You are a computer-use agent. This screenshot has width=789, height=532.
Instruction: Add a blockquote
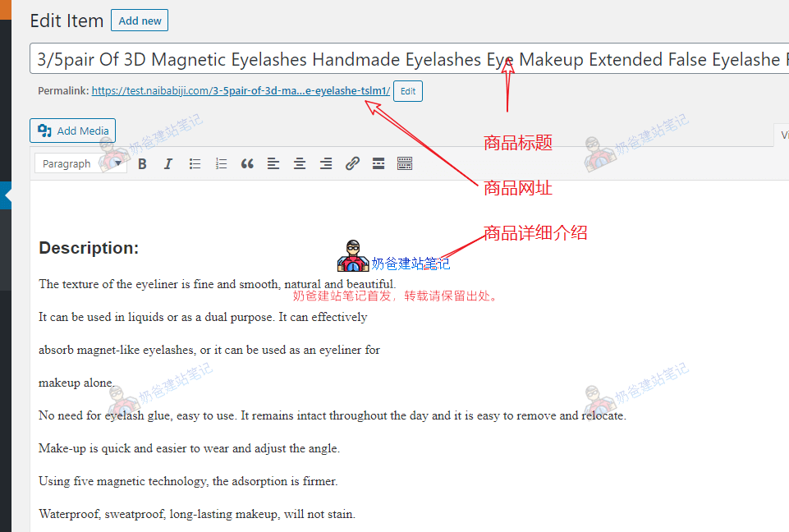click(x=247, y=164)
